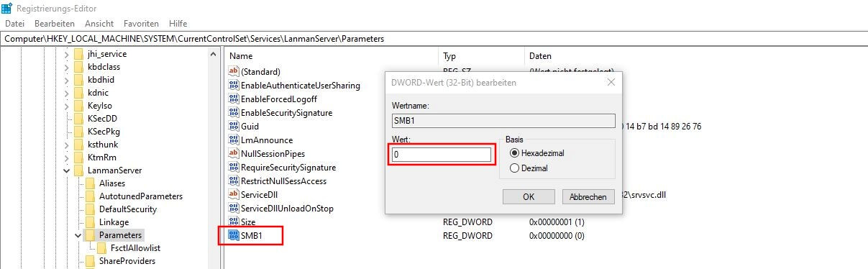Select the SMB1 value name

tap(252, 235)
